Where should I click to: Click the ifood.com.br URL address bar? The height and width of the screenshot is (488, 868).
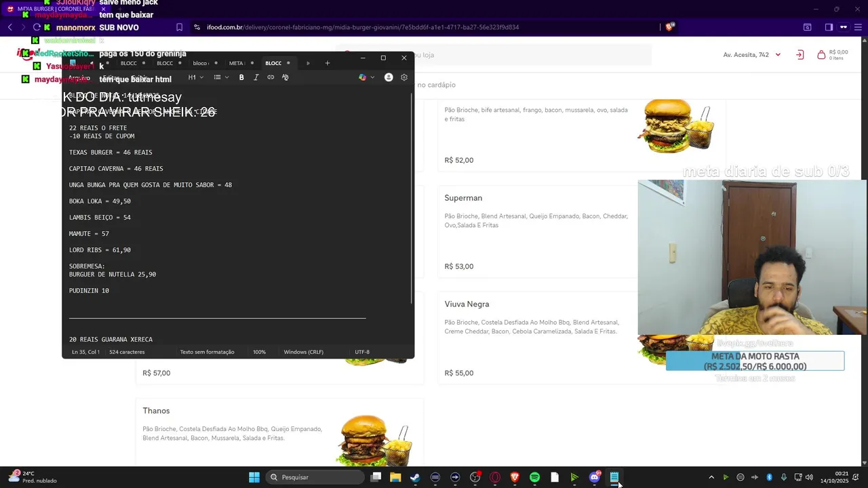(361, 27)
